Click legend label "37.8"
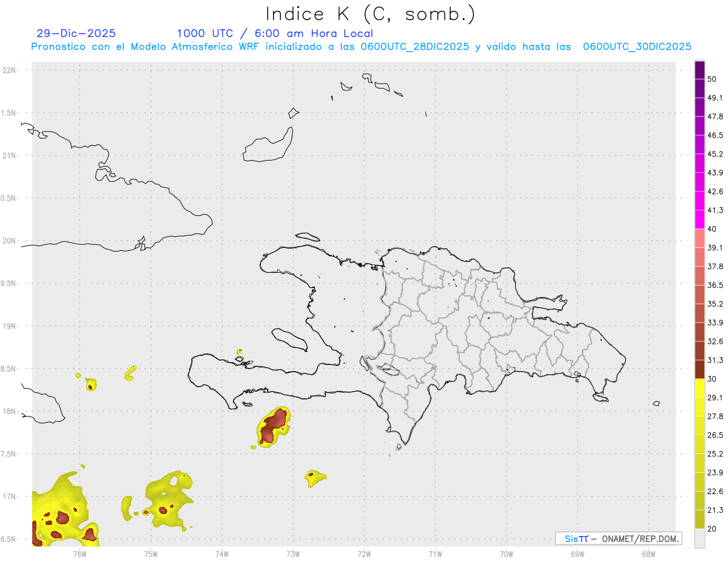728x562 pixels. [x=716, y=266]
